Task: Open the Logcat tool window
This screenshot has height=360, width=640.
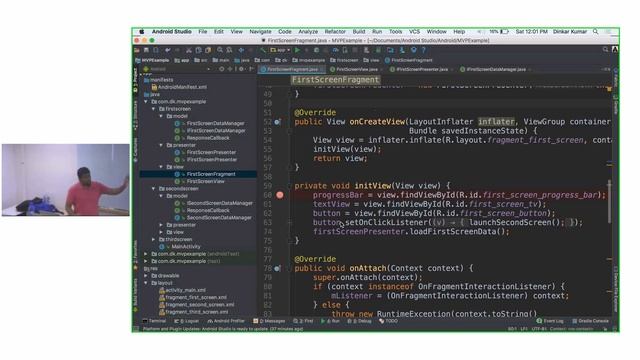Action: (187, 321)
